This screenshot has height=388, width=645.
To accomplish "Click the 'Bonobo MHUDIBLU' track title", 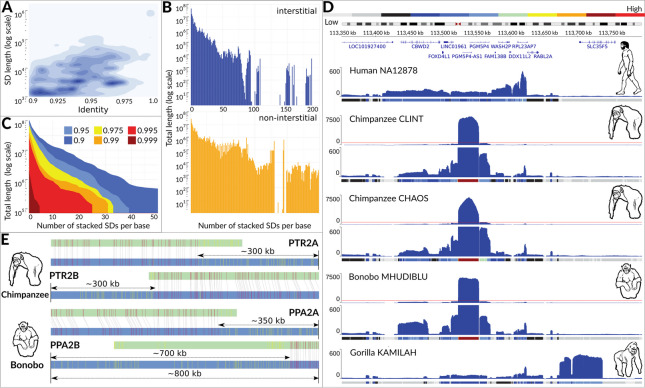I will point(388,276).
